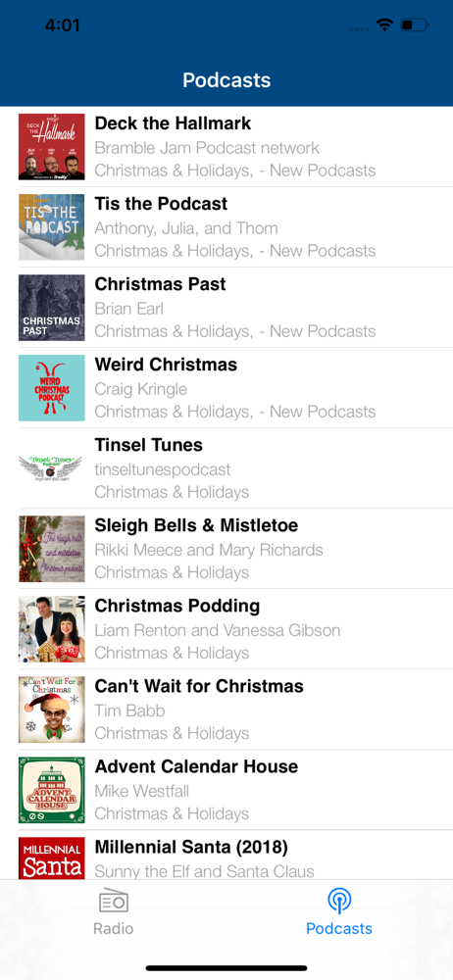Tap the battery indicator in status bar
The width and height of the screenshot is (453, 980).
click(415, 25)
